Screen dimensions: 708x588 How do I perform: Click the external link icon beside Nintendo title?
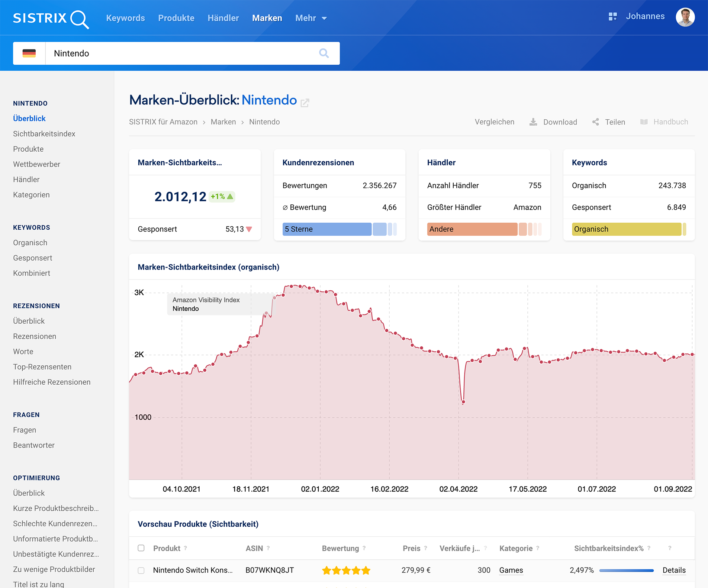click(305, 103)
